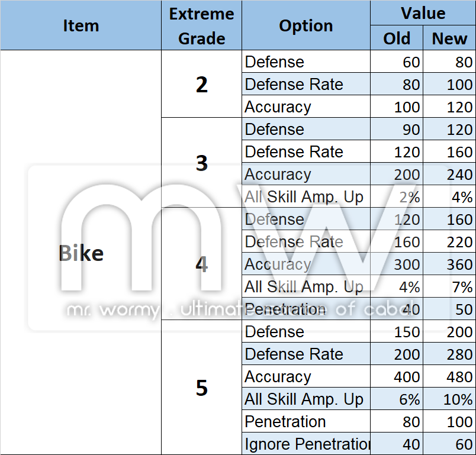The width and height of the screenshot is (476, 455).
Task: Click the new value 10% cell
Action: (x=449, y=399)
